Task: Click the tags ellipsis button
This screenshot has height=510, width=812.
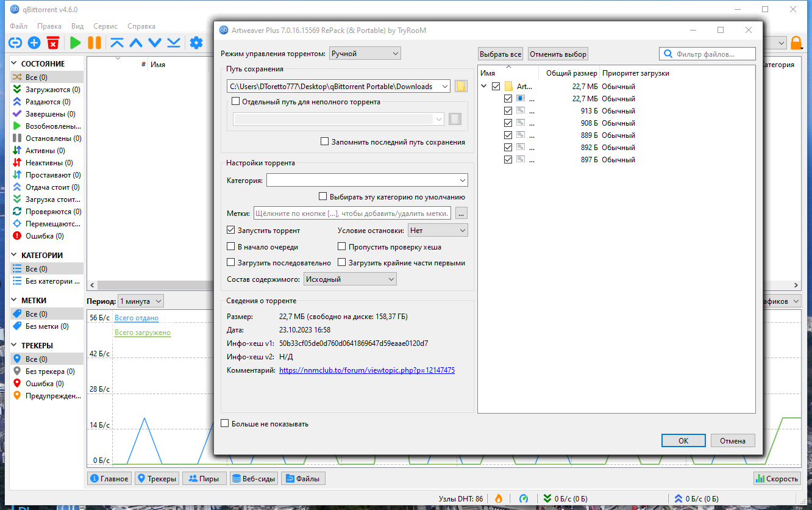Action: coord(461,214)
